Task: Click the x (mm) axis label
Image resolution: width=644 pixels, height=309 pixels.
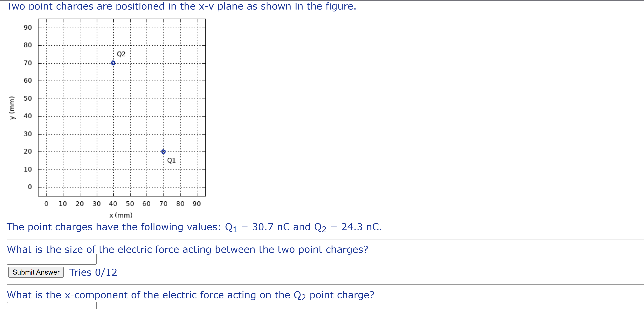Action: [x=121, y=215]
